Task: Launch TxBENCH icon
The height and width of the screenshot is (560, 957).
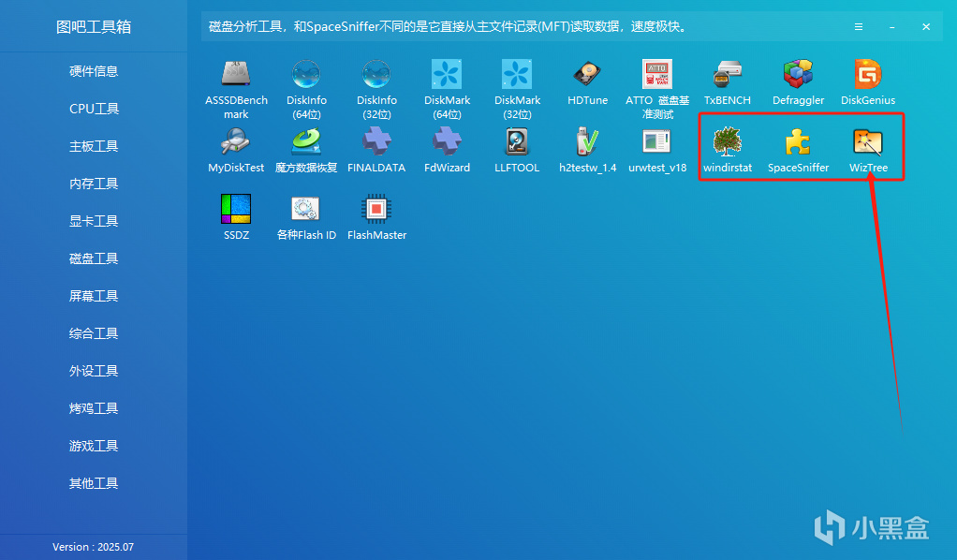Action: pos(728,82)
